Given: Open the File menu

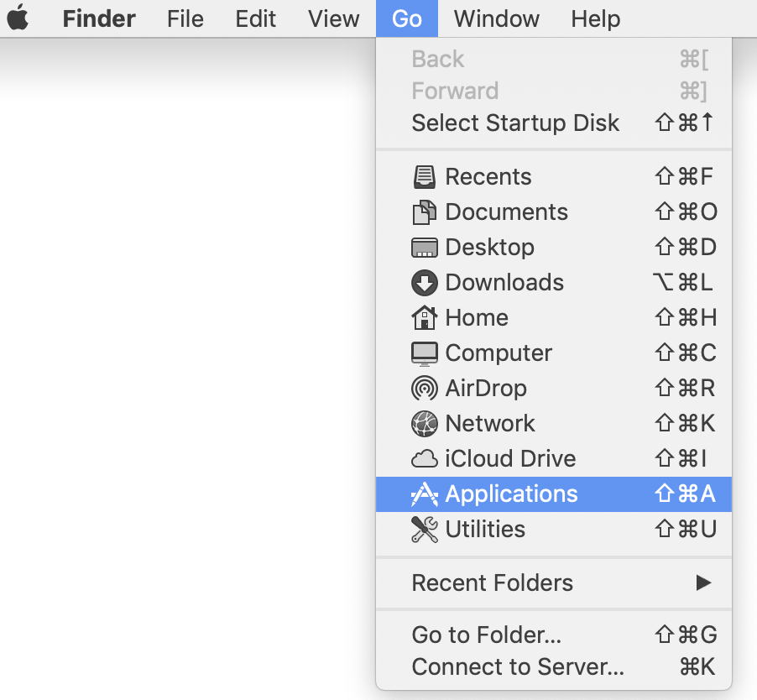Looking at the screenshot, I should (185, 18).
